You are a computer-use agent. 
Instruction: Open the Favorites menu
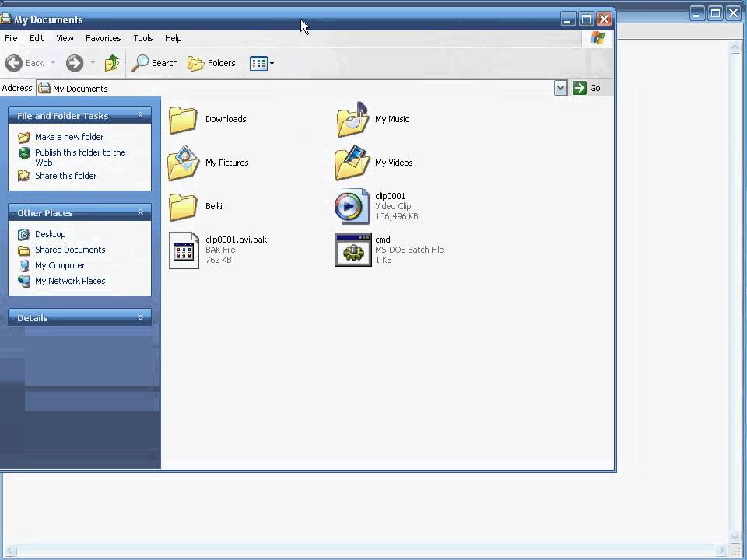103,38
